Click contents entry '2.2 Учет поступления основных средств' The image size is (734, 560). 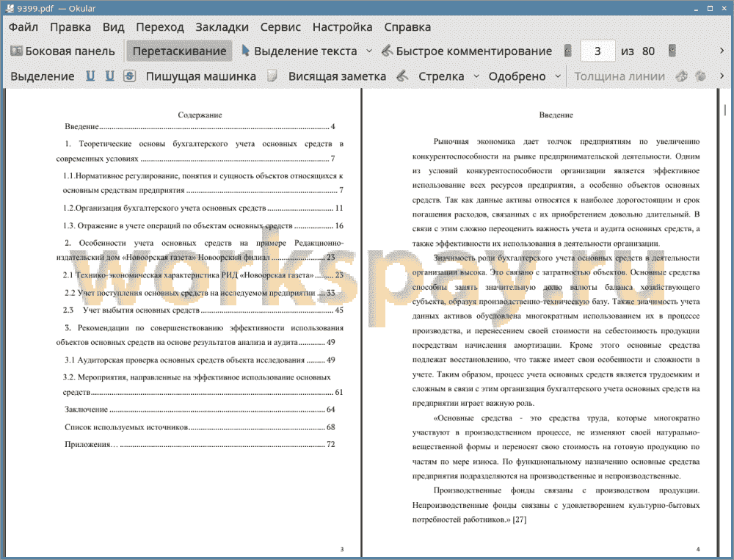tap(200, 293)
